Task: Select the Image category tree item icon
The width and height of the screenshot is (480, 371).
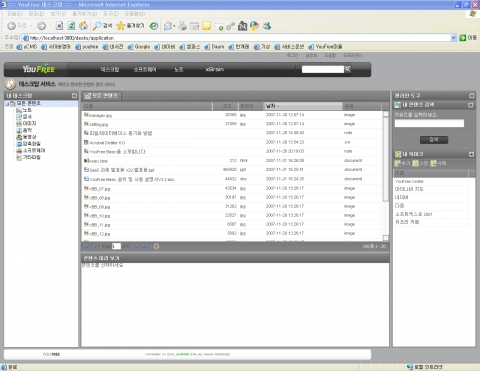Action: click(19, 124)
